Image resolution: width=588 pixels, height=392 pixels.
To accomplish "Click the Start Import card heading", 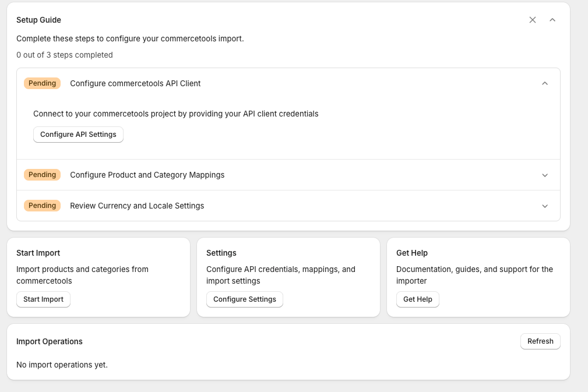I will pos(38,253).
